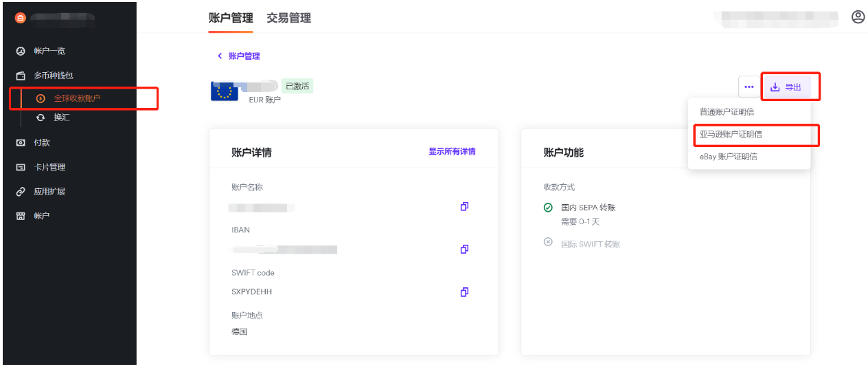
Task: Copy the IBAN with its copy icon
Action: point(464,249)
